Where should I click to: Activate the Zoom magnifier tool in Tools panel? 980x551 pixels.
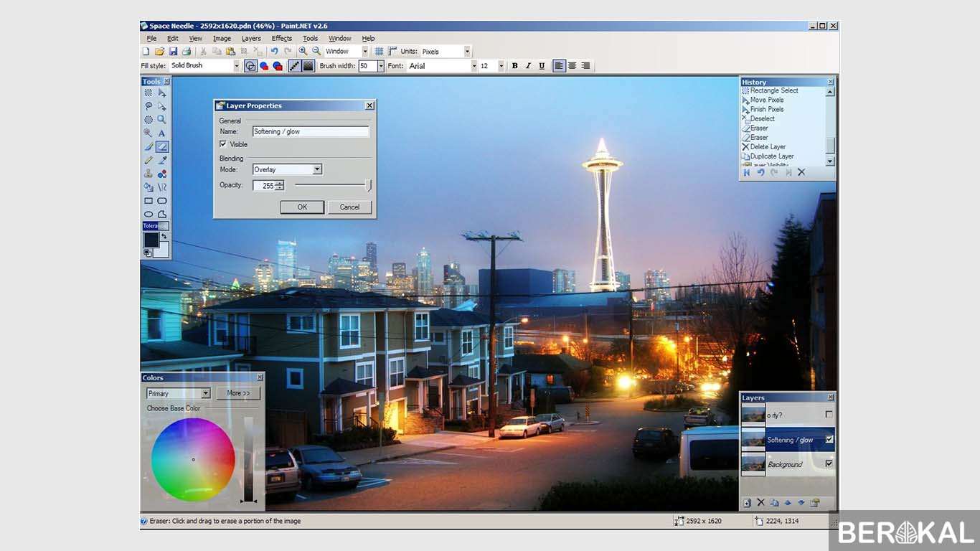162,120
